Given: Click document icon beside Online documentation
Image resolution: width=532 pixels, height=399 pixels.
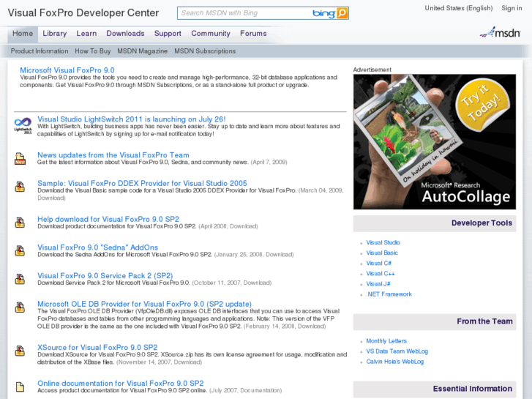Looking at the screenshot, I should click(x=20, y=387).
